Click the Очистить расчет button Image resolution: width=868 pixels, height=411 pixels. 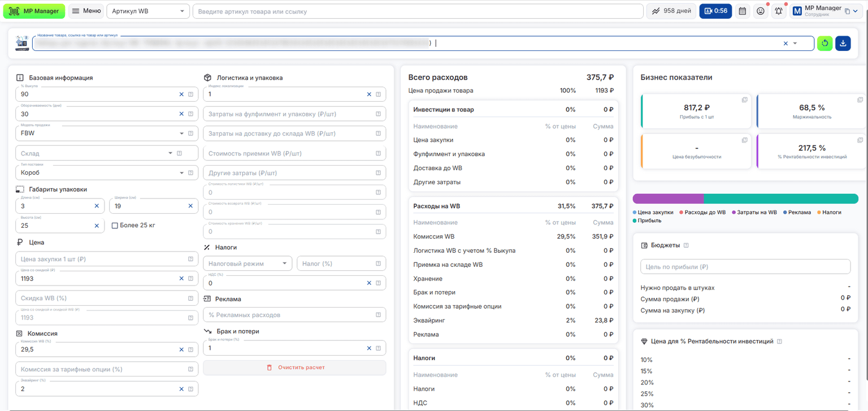[x=294, y=367]
